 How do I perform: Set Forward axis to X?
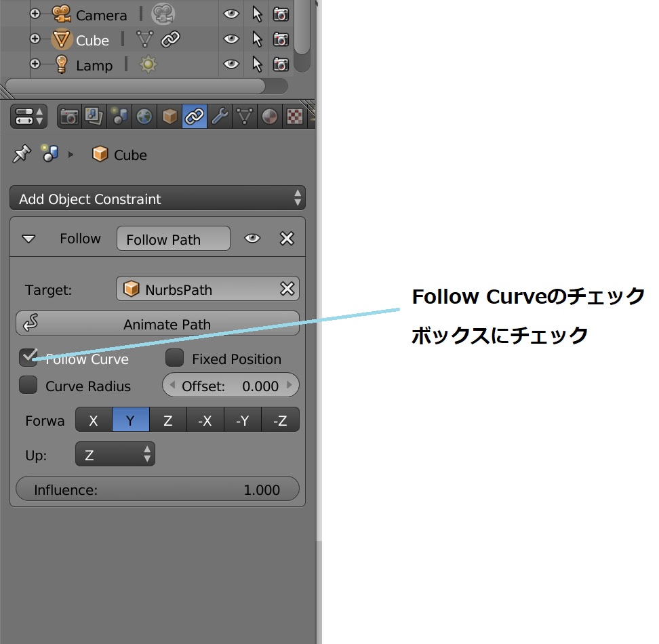[x=94, y=420]
